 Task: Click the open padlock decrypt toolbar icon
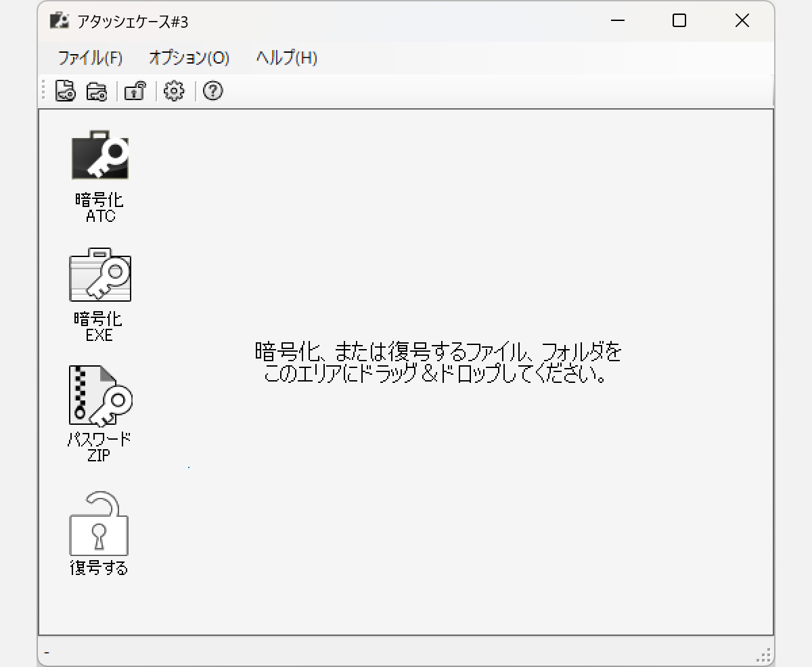(135, 91)
